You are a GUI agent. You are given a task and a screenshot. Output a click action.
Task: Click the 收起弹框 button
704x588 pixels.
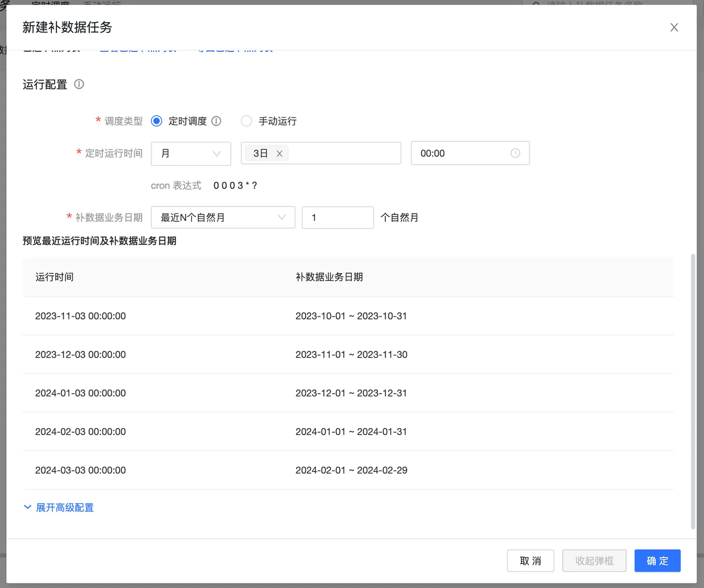coord(594,560)
